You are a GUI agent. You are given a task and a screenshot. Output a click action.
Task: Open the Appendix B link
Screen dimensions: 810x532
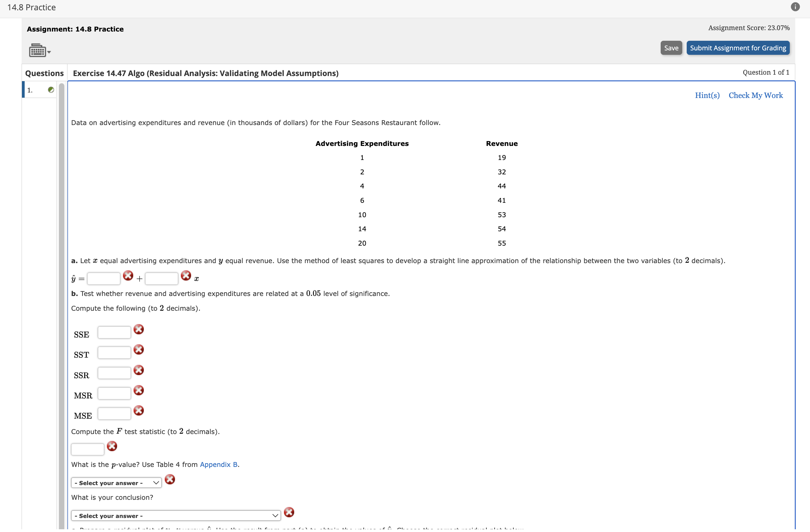[x=218, y=465]
